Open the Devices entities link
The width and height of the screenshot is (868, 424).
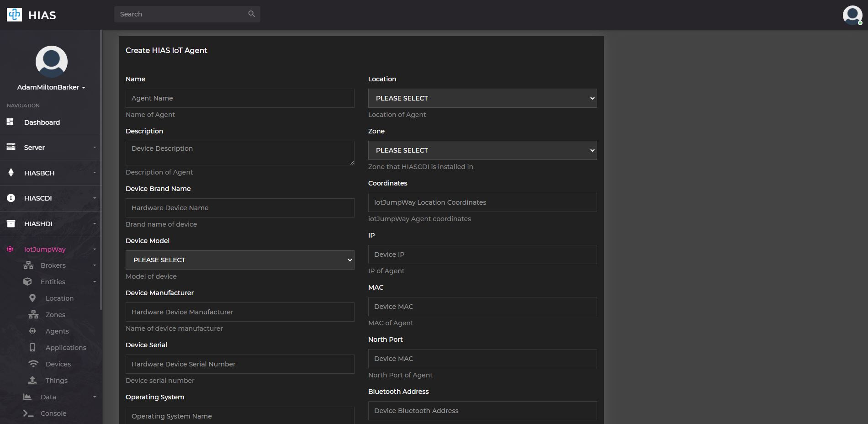pos(58,364)
